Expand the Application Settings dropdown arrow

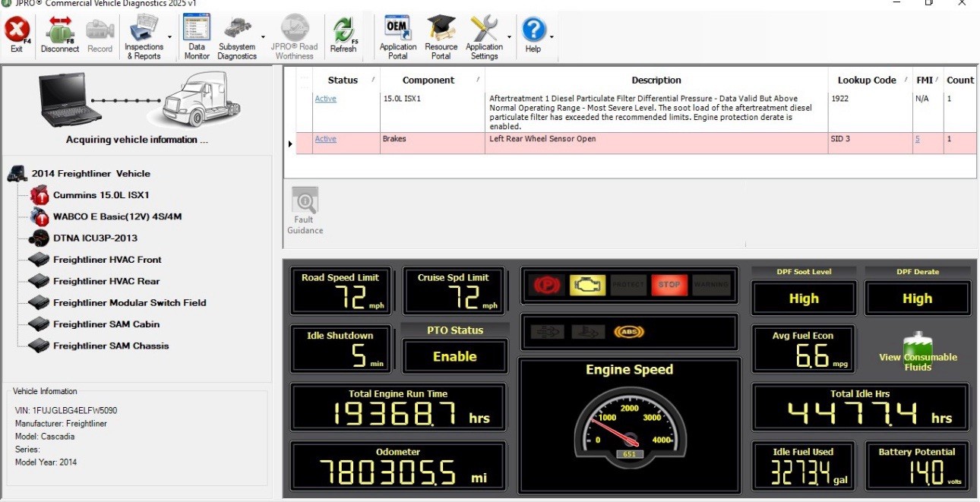click(x=508, y=36)
